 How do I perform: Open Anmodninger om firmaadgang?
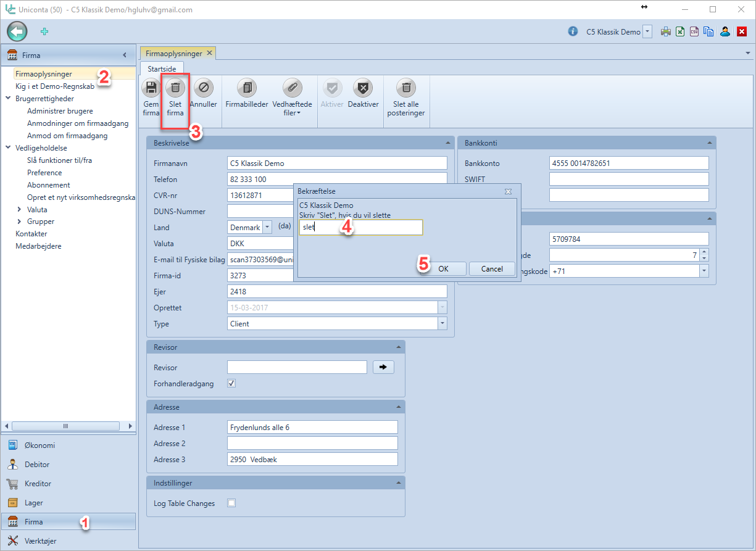pos(78,123)
